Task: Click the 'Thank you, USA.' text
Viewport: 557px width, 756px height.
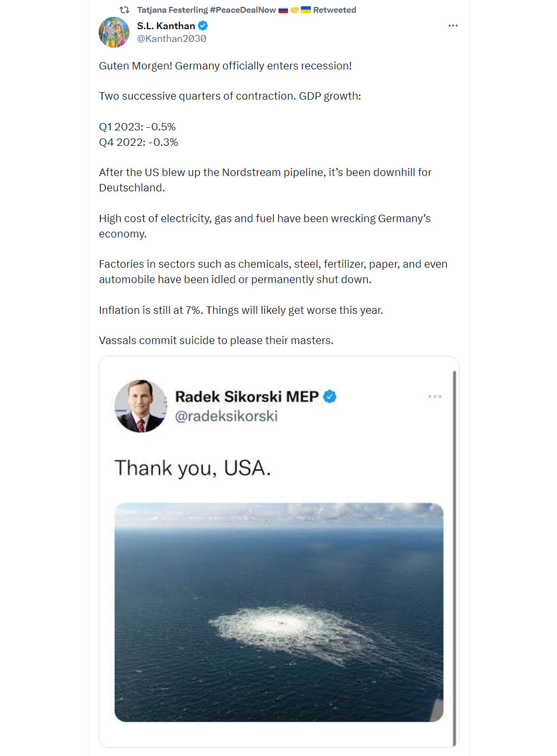Action: point(193,468)
